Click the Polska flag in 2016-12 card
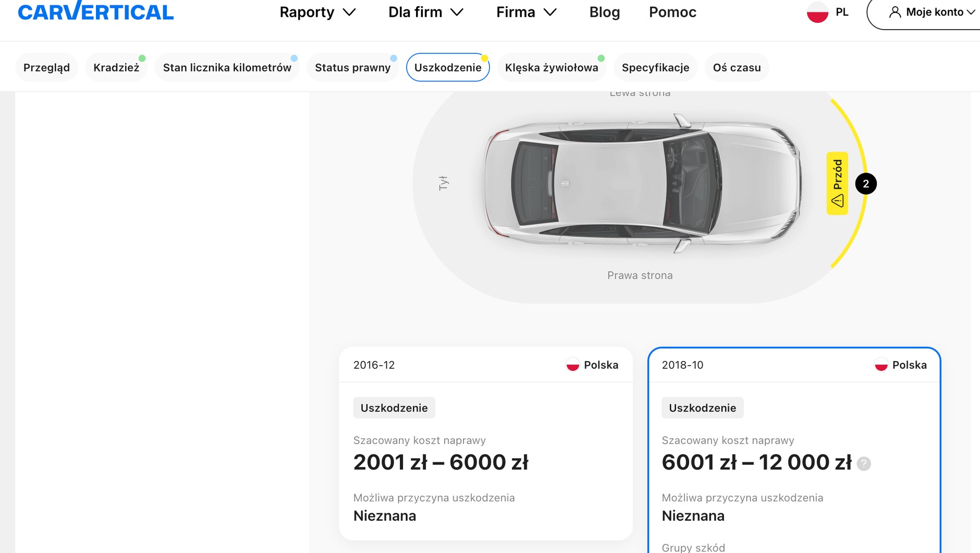This screenshot has width=980, height=553. pos(573,365)
